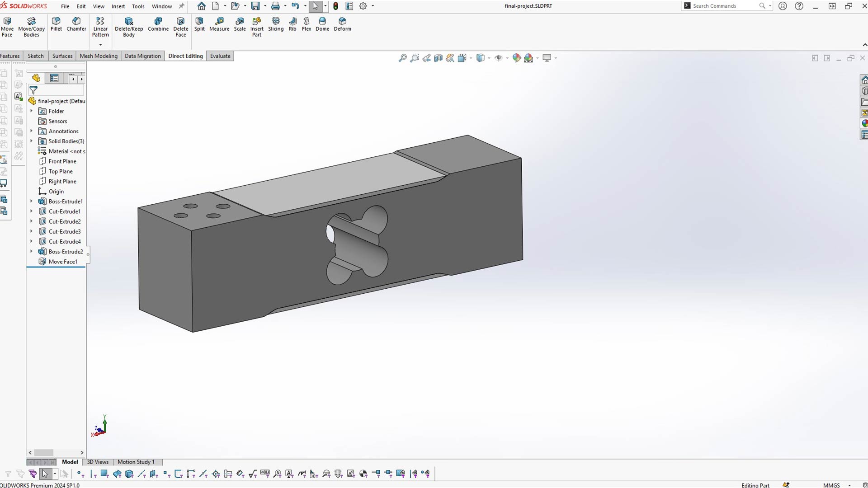Viewport: 868px width, 488px height.
Task: Go to the Home icon
Action: [x=202, y=6]
